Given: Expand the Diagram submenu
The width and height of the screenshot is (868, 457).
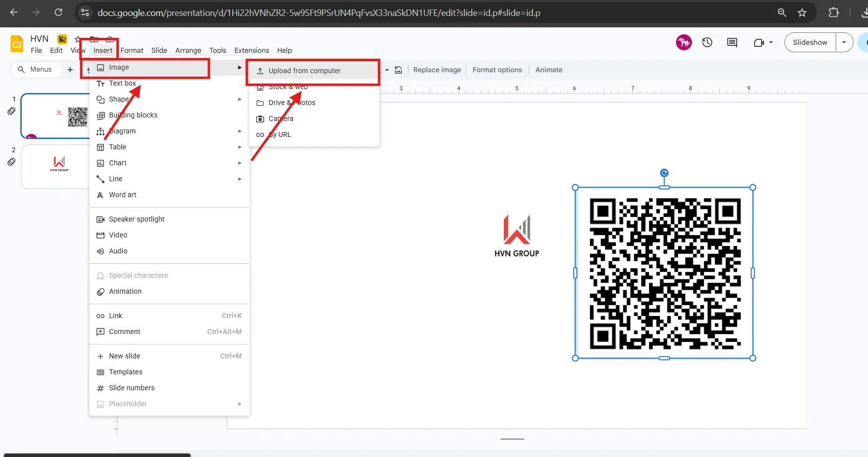Looking at the screenshot, I should tap(169, 131).
